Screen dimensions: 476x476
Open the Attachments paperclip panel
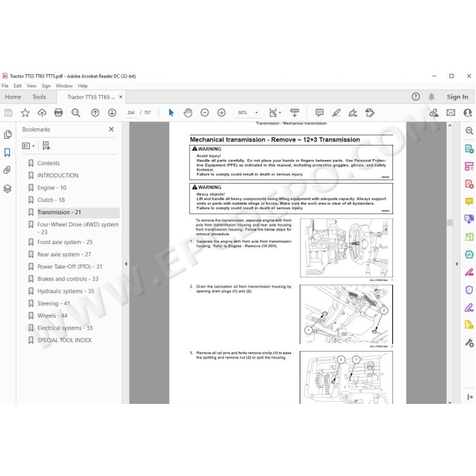7,170
